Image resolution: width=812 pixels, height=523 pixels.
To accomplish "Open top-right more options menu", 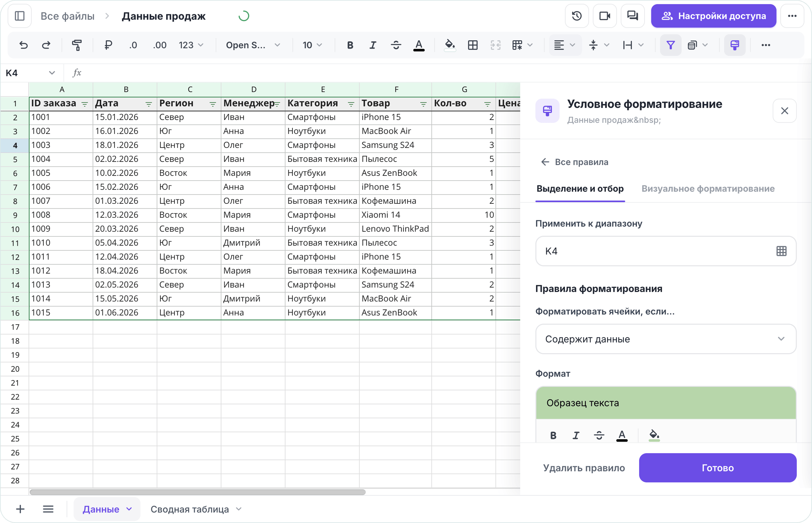I will (x=792, y=16).
